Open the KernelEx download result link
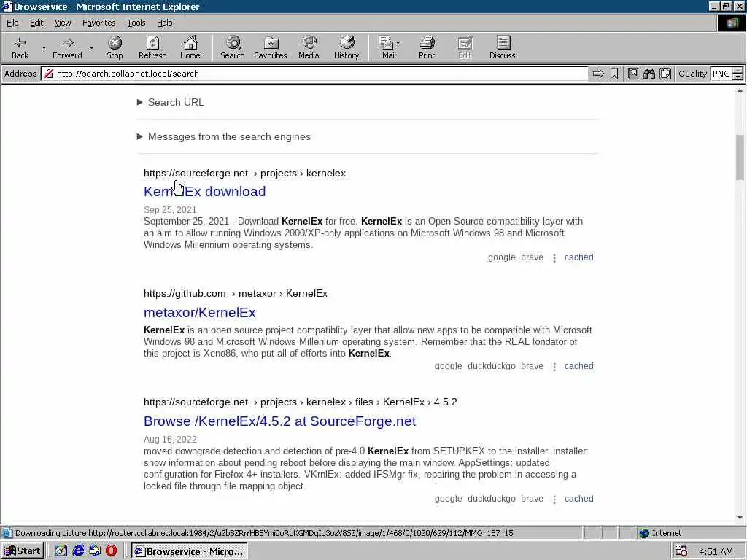Image resolution: width=747 pixels, height=560 pixels. coord(204,192)
